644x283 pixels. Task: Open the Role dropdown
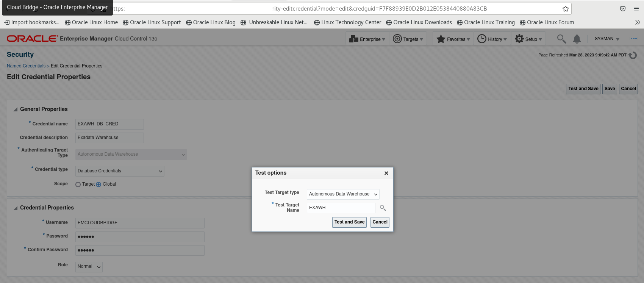[x=89, y=267]
